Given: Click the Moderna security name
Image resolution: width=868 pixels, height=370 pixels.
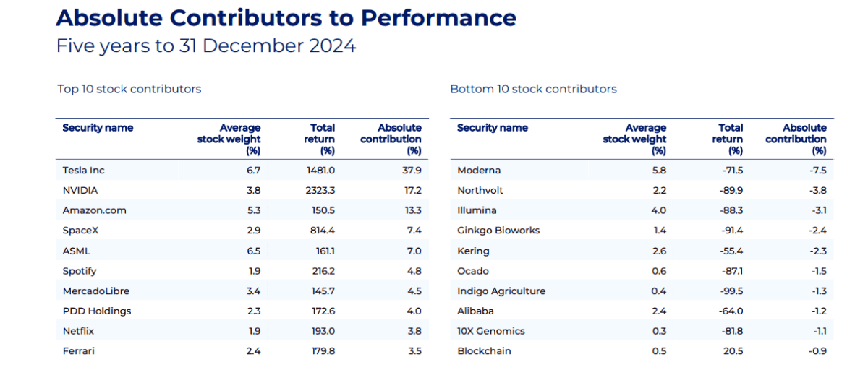Looking at the screenshot, I should (479, 171).
